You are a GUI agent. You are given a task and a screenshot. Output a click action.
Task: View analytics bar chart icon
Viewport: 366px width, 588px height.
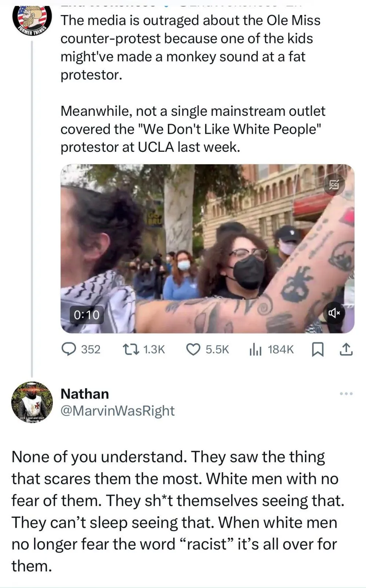tap(256, 349)
